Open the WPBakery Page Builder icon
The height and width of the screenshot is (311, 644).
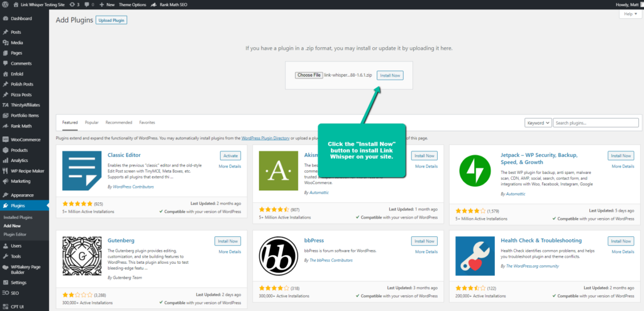pyautogui.click(x=5, y=267)
